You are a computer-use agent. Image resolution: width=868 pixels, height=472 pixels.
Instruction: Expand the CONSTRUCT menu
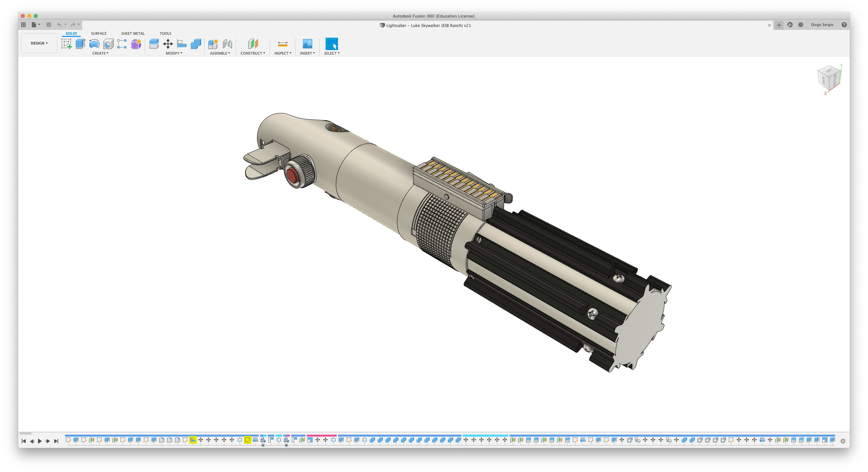click(x=253, y=53)
